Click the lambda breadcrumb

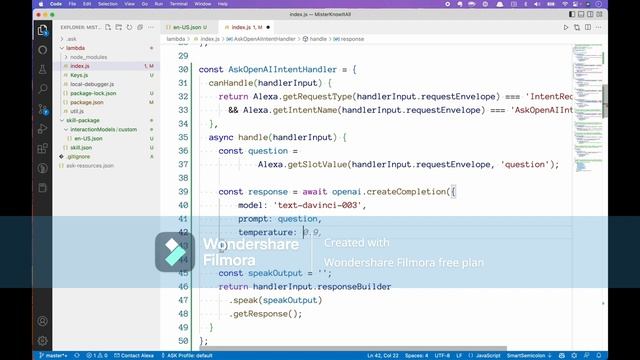(x=176, y=39)
